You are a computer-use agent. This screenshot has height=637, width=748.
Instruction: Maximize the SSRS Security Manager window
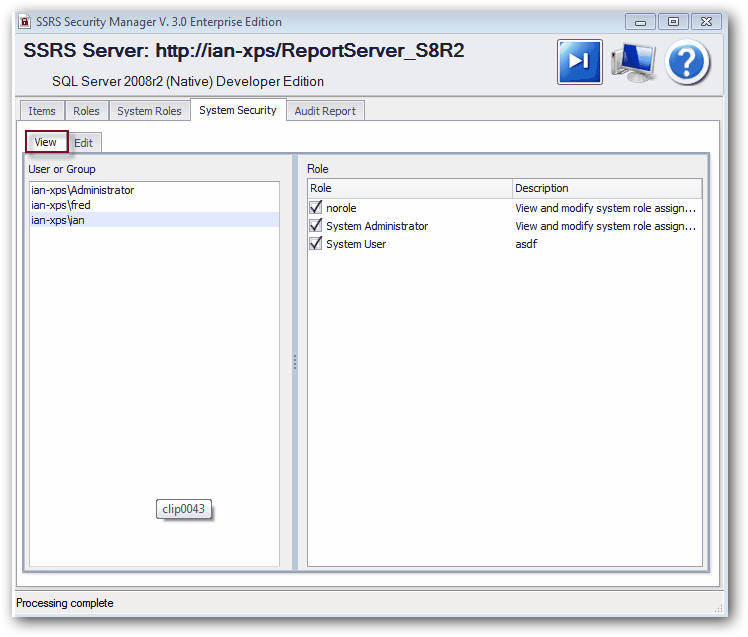pos(673,22)
